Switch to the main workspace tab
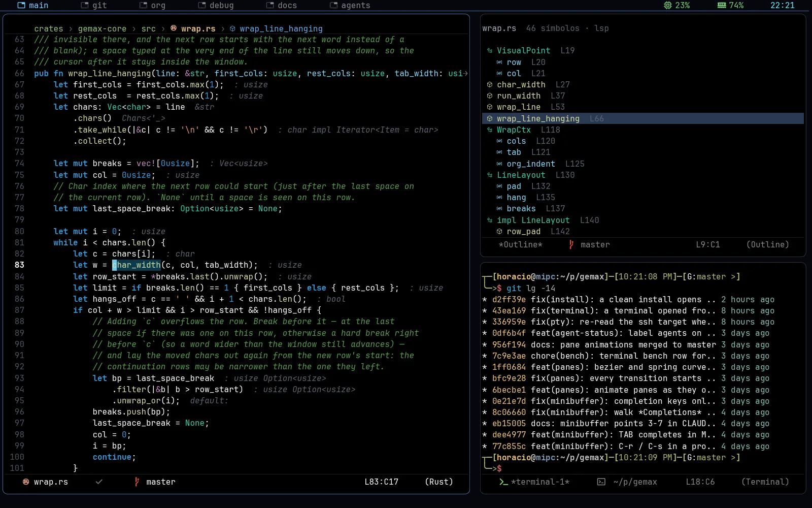The image size is (812, 508). tap(33, 6)
